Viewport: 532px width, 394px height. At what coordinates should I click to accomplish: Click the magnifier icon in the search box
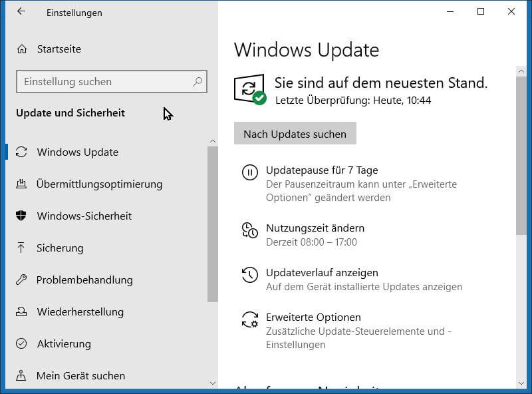point(198,81)
